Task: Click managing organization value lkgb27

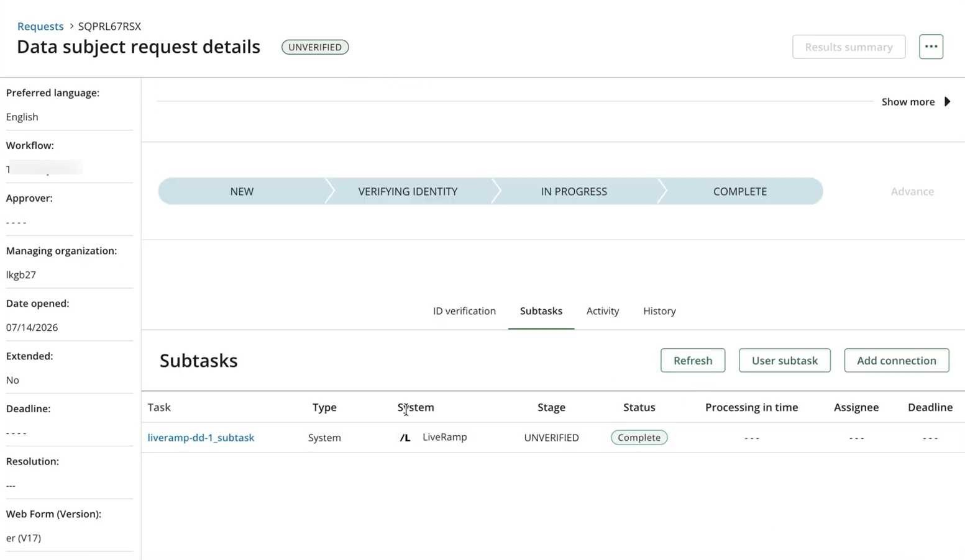Action: click(x=21, y=274)
